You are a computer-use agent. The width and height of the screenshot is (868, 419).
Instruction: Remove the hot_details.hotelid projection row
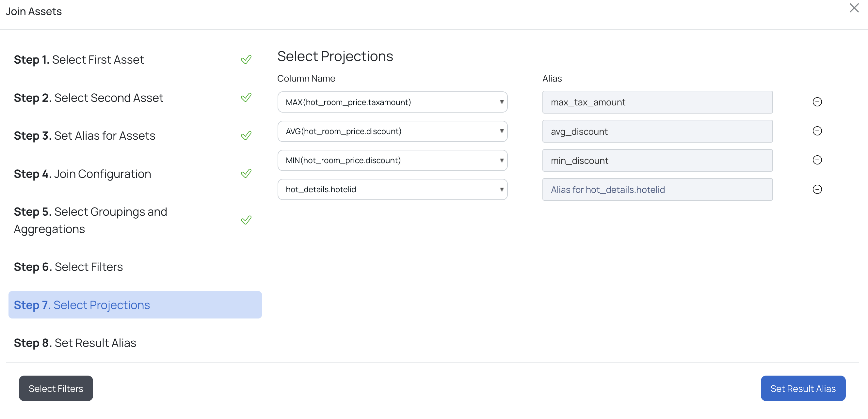tap(817, 189)
